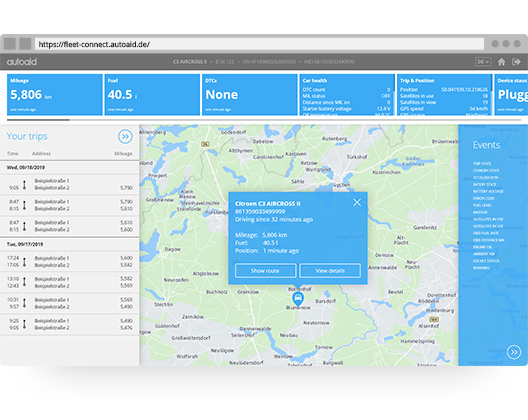Collapse the Events panel with double-arrow button
Screen dimensions: 528x420
tap(514, 352)
